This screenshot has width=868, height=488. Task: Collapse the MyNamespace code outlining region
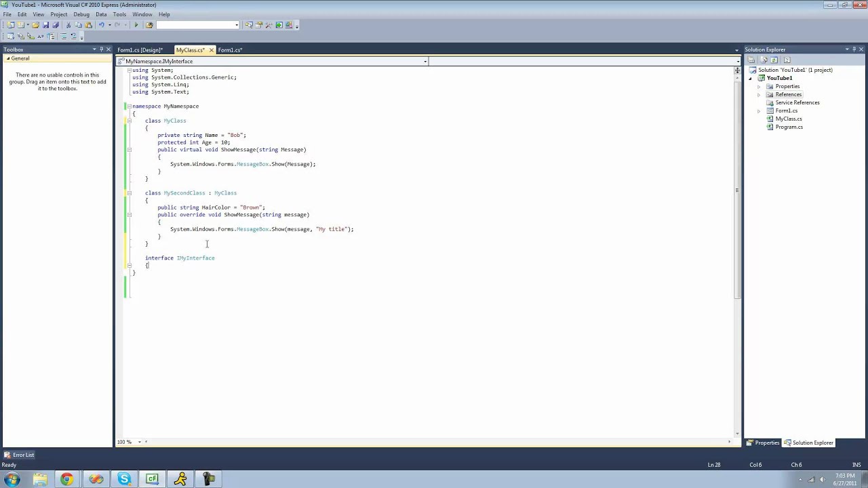pyautogui.click(x=129, y=106)
